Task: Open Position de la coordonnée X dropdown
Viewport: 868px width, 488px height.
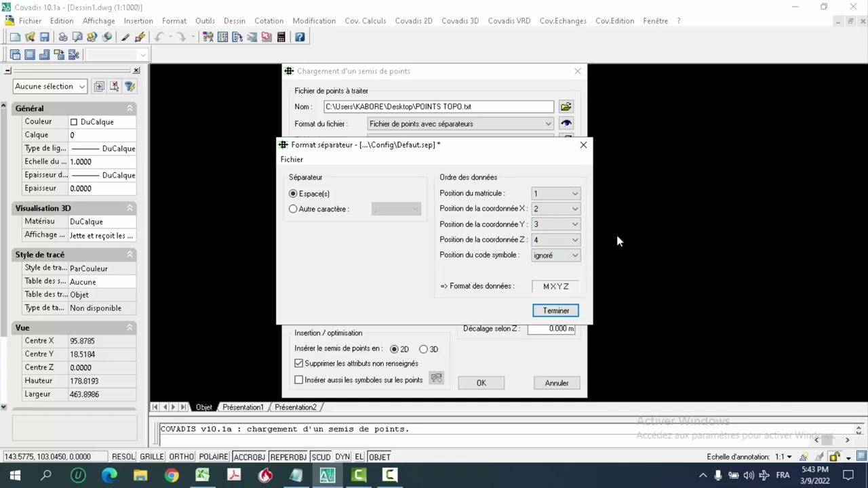Action: (x=555, y=209)
